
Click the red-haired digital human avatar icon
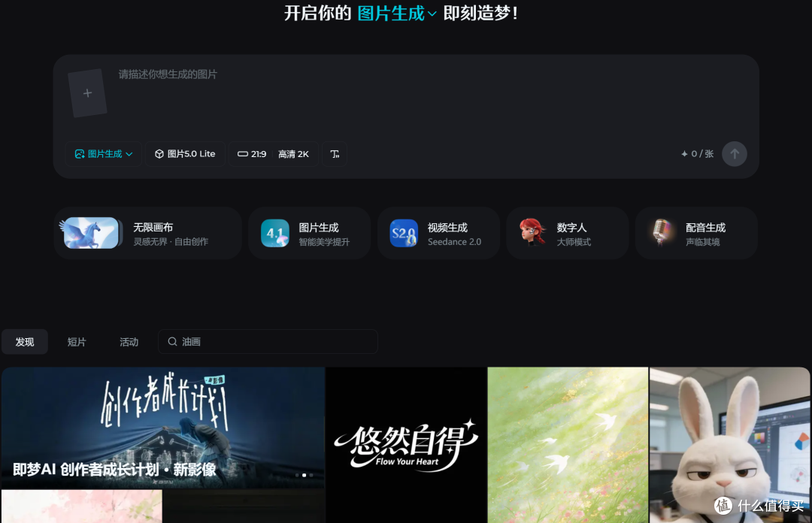[x=532, y=232]
